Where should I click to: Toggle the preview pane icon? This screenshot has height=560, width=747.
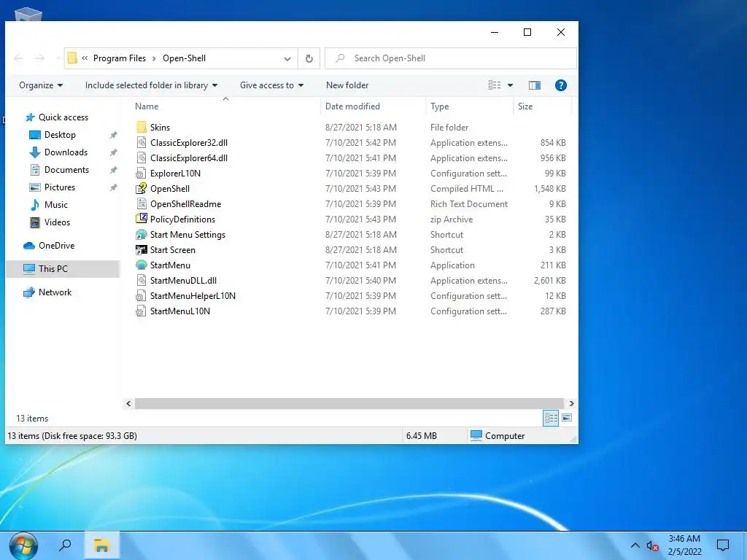click(x=535, y=85)
